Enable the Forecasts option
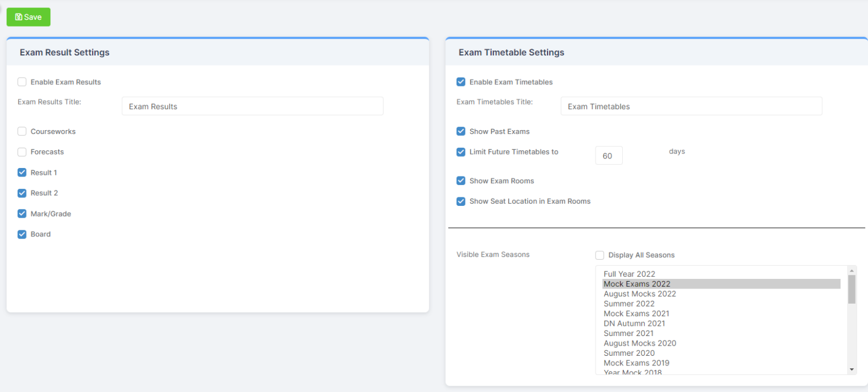 21,152
